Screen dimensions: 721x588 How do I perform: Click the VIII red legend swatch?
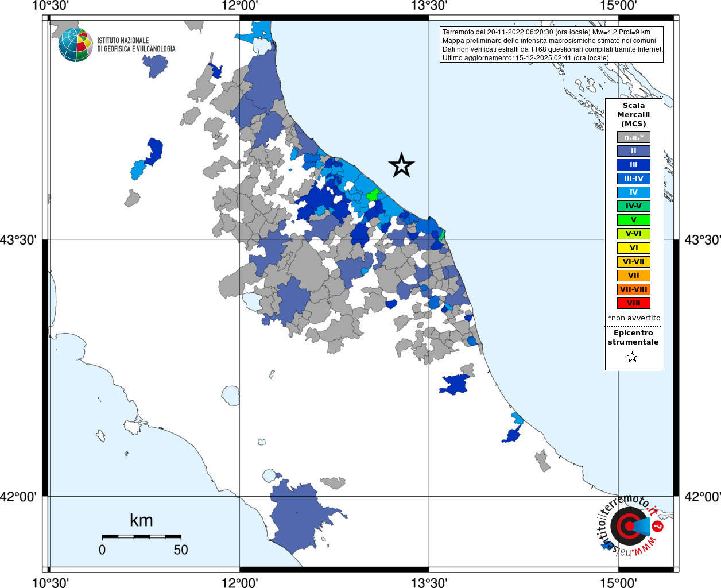(x=634, y=303)
